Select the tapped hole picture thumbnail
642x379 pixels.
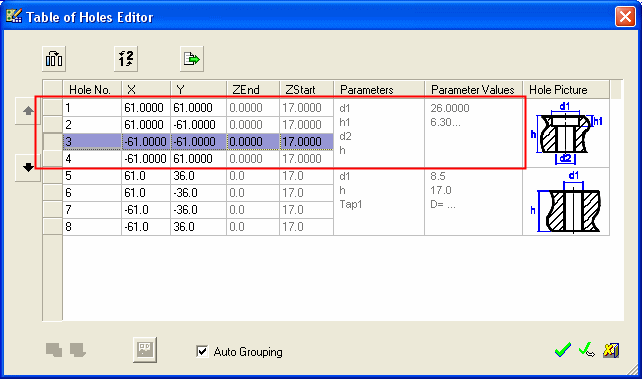(566, 202)
